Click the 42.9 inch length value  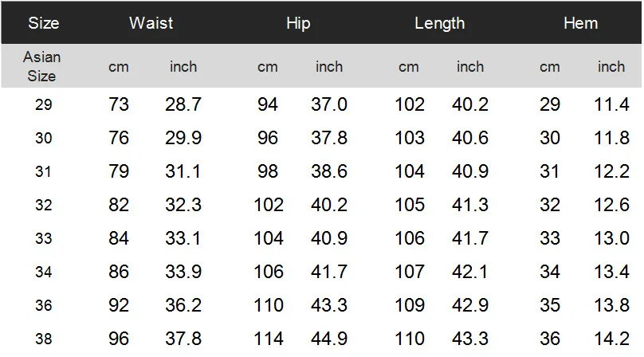pos(470,305)
